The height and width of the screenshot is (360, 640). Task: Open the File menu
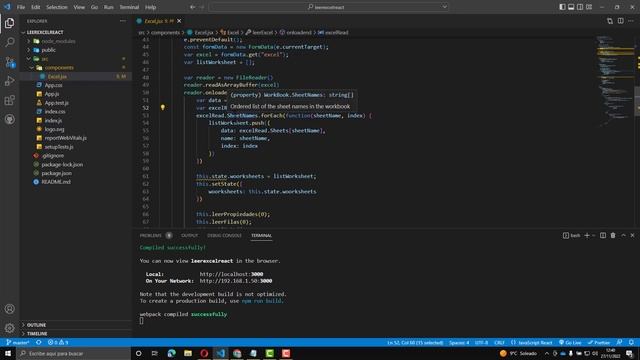point(21,7)
